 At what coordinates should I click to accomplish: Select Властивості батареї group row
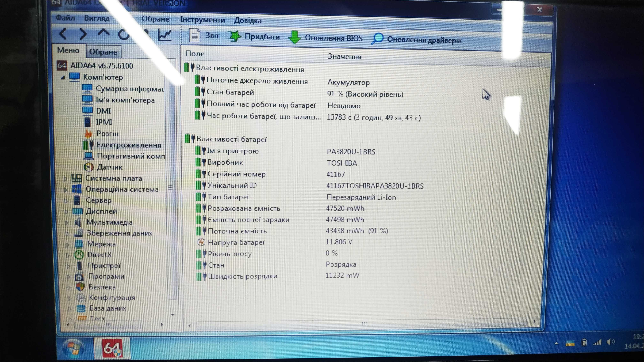coord(226,139)
